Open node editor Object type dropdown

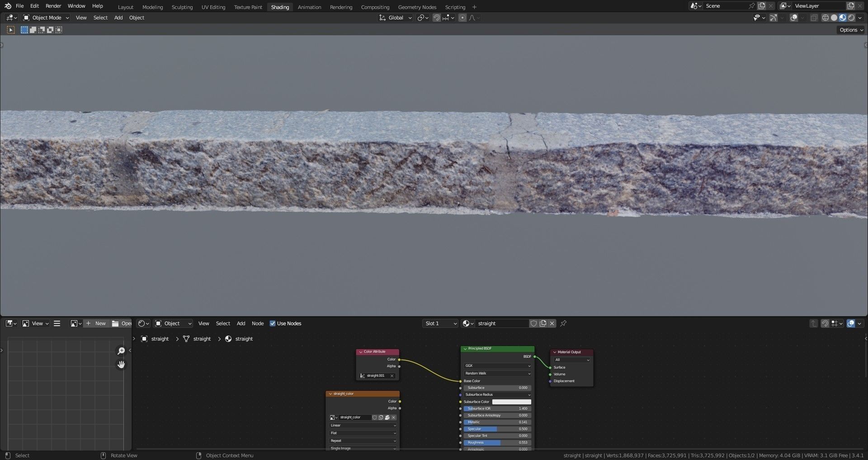coord(173,323)
